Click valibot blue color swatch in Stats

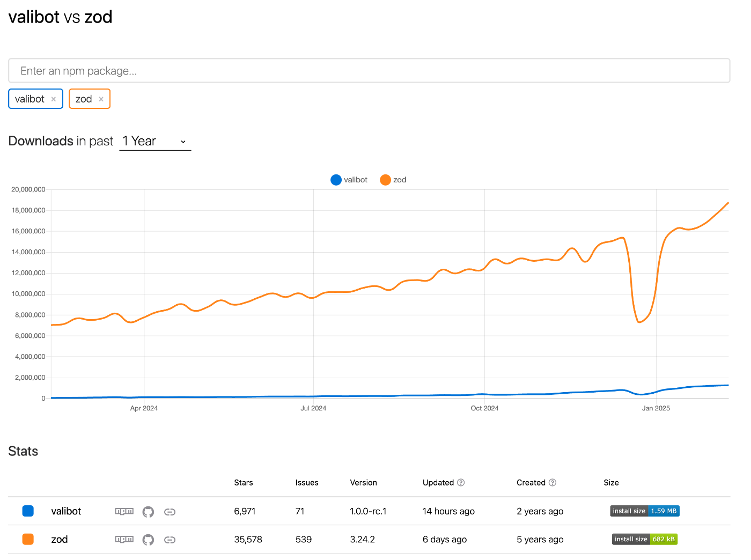(28, 511)
